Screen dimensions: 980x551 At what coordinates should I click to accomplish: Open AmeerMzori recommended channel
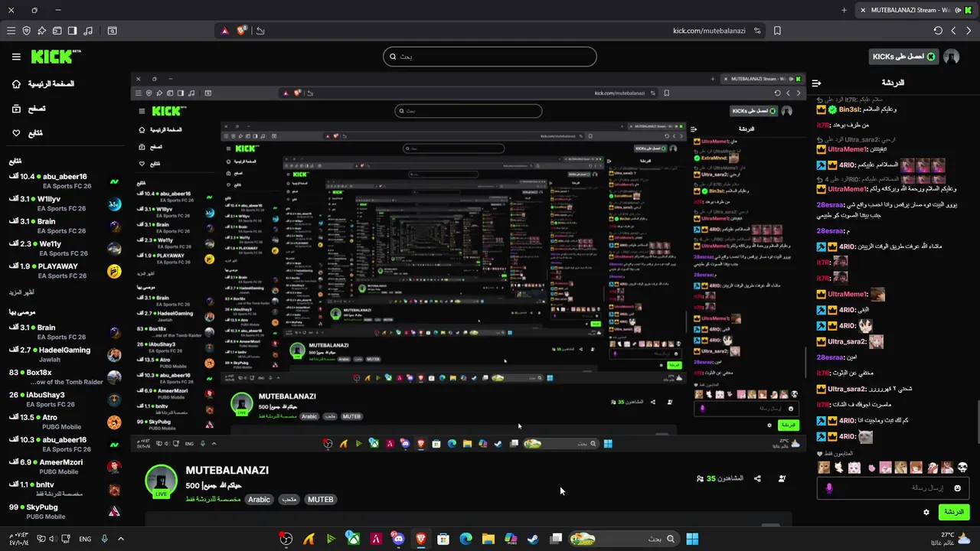point(65,467)
